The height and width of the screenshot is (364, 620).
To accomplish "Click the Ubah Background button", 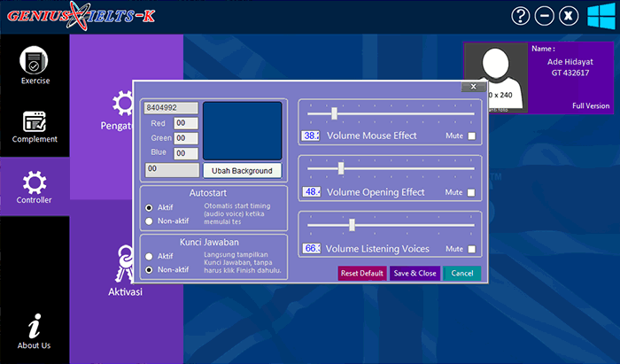I will pos(242,170).
